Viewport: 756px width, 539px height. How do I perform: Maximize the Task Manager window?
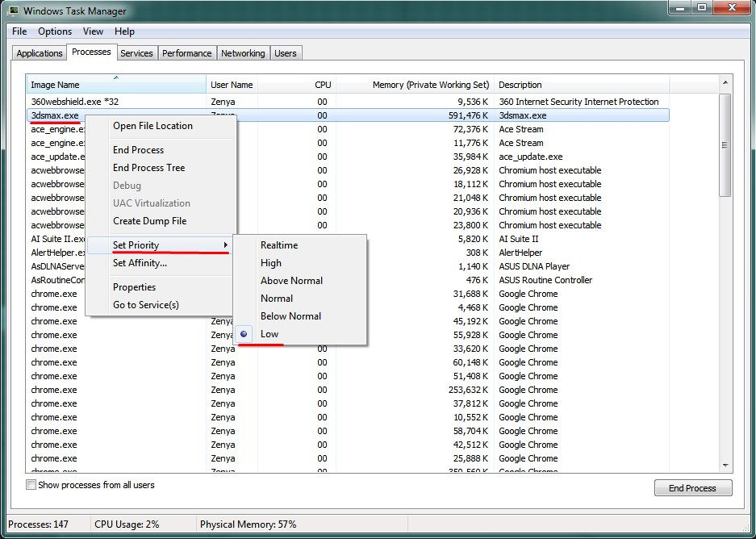(x=702, y=7)
